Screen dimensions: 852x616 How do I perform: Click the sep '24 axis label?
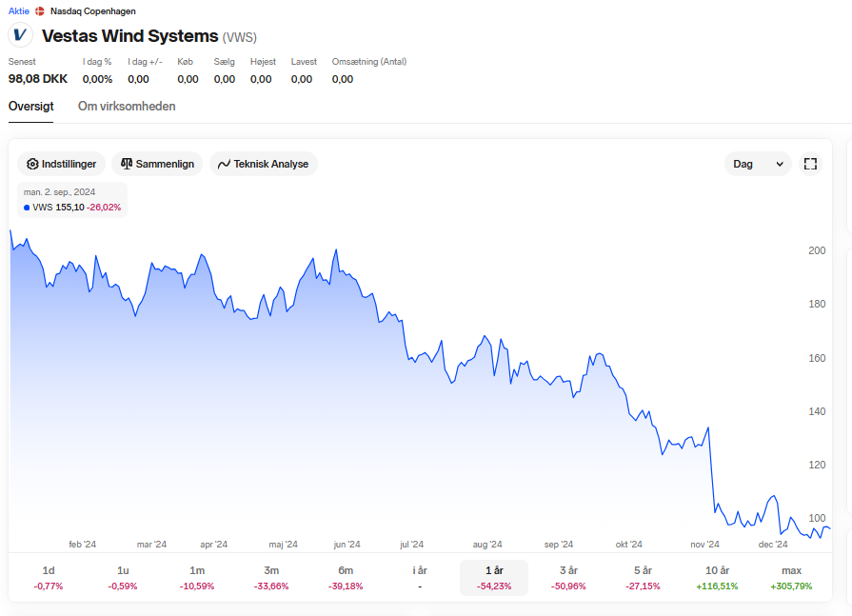click(559, 545)
